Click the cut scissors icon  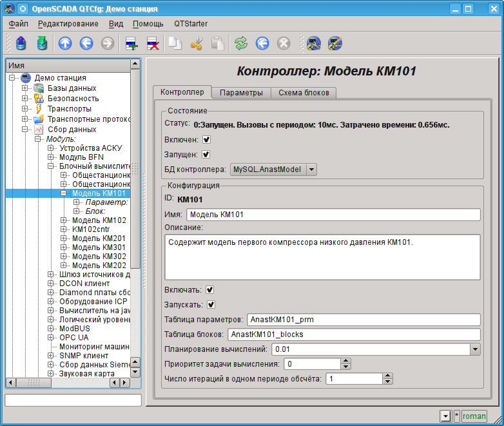(197, 43)
